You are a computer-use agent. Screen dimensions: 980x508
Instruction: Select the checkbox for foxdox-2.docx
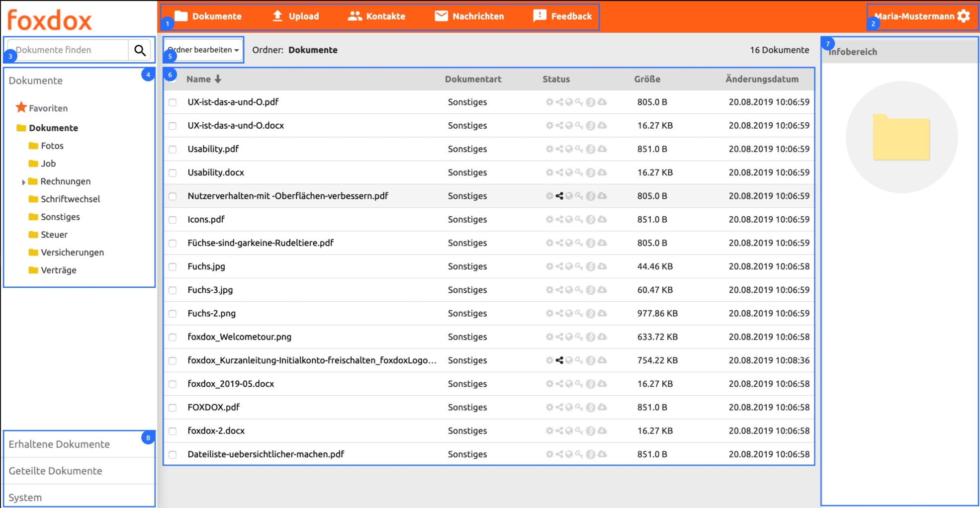(173, 431)
